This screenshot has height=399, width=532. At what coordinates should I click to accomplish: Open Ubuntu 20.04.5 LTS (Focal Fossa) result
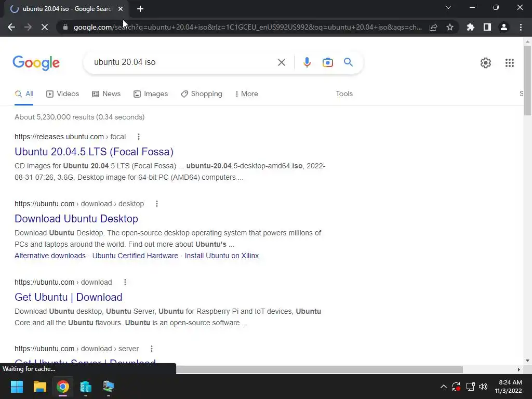pyautogui.click(x=94, y=152)
